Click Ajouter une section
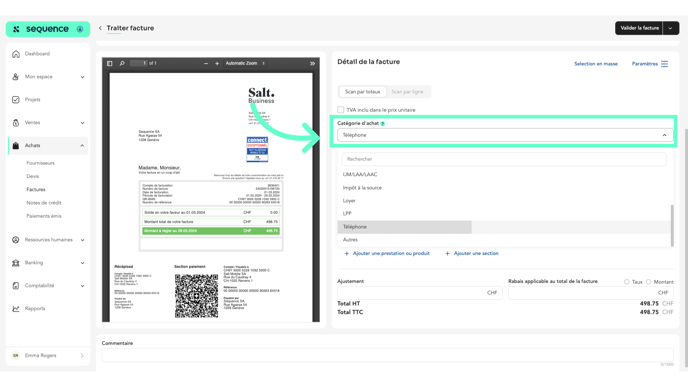This screenshot has width=688, height=387. click(472, 254)
